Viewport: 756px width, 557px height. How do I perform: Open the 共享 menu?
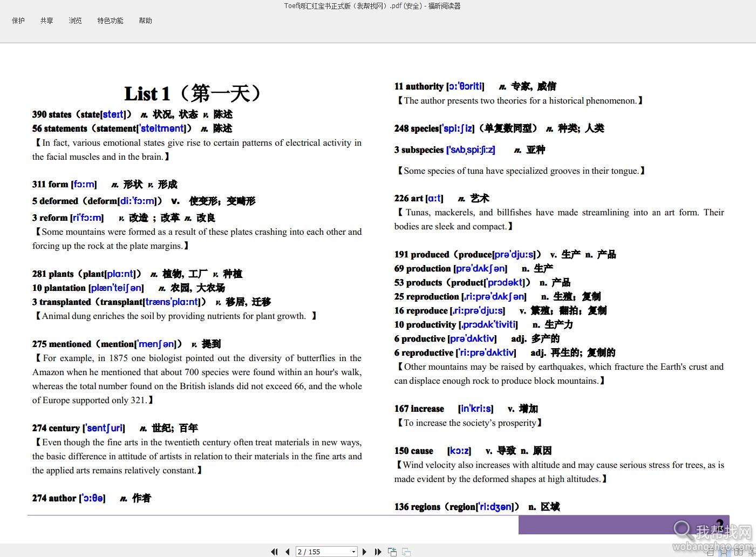pyautogui.click(x=46, y=21)
